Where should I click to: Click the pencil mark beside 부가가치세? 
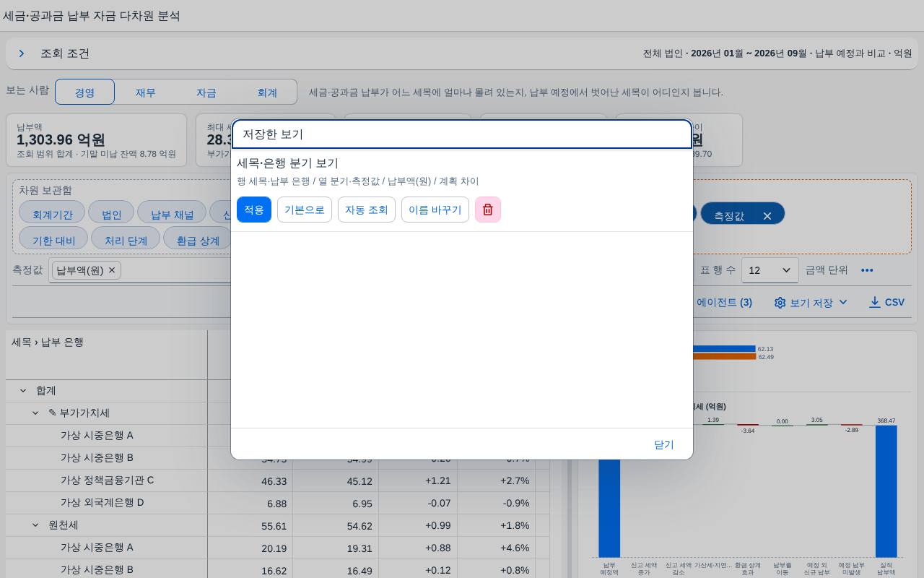(53, 413)
